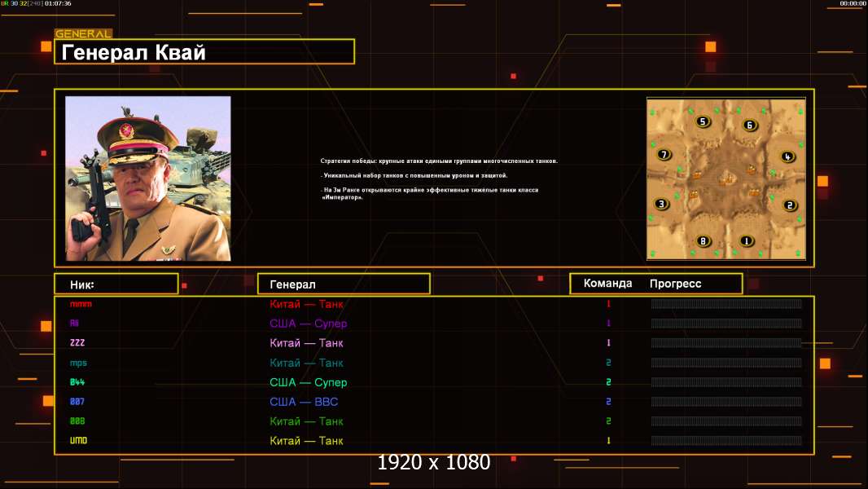
Task: Click start position 1 marker
Action: (746, 241)
